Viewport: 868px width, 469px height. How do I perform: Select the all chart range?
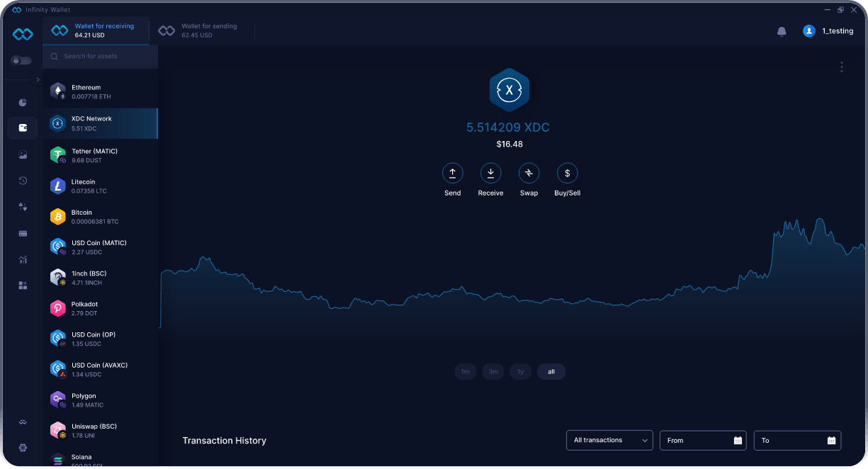(x=551, y=372)
